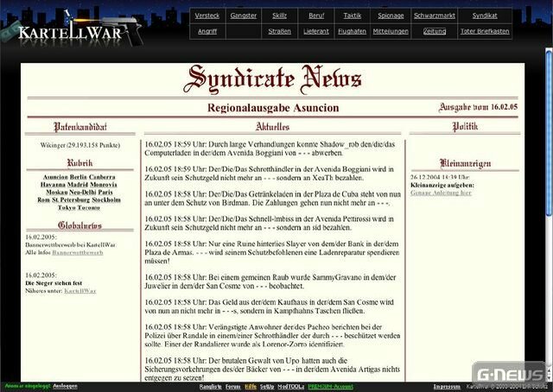This screenshot has height=392, width=553.
Task: Go to the Angriff page
Action: (207, 31)
